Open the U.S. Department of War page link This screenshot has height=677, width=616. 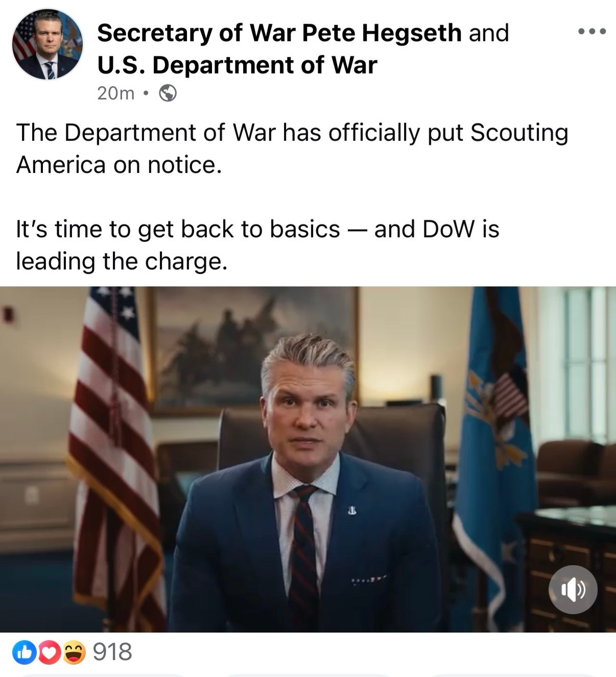[x=237, y=65]
